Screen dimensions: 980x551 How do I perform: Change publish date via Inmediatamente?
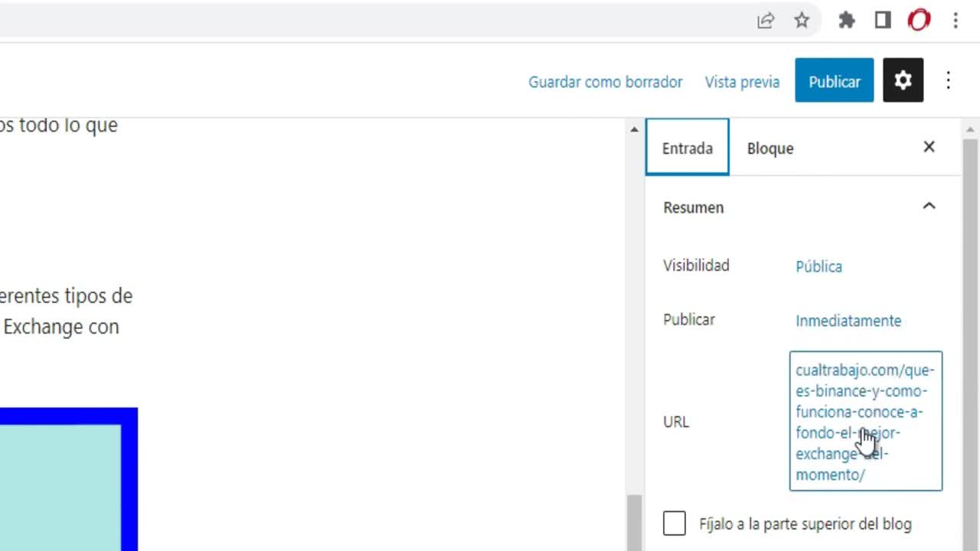click(x=848, y=321)
